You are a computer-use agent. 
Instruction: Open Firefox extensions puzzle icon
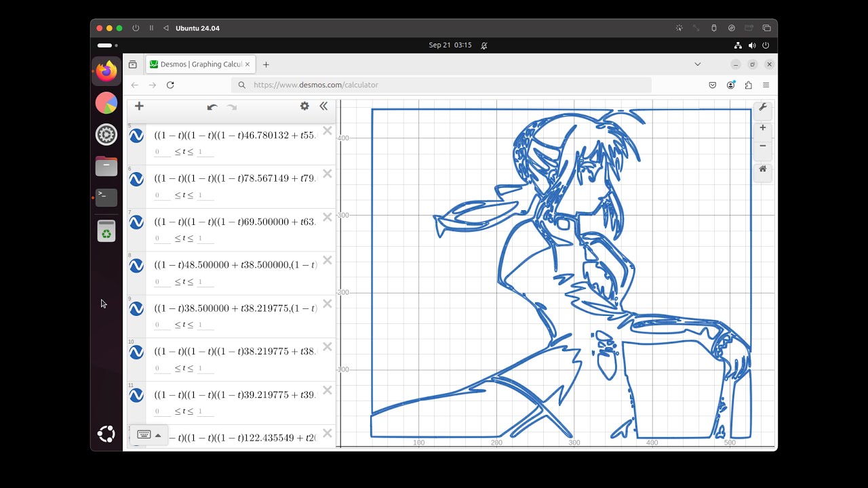coord(748,85)
